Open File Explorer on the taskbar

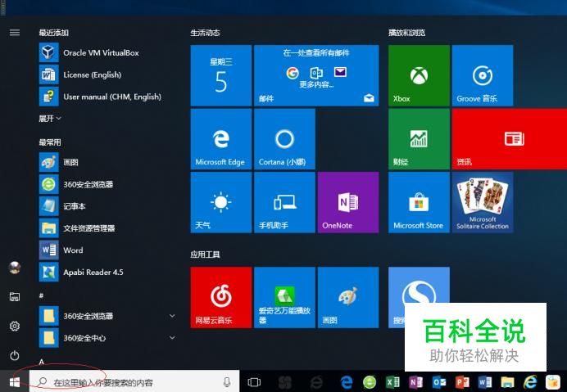coord(507,382)
